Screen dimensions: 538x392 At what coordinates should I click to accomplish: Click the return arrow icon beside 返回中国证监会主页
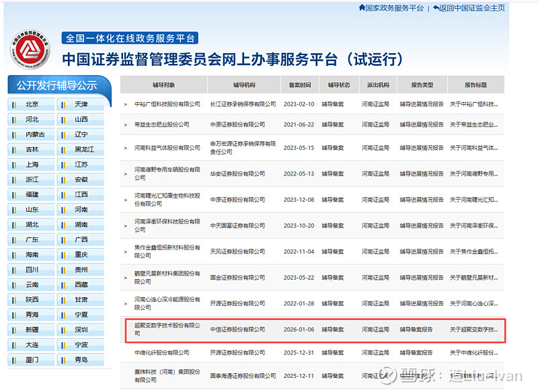tap(436, 7)
